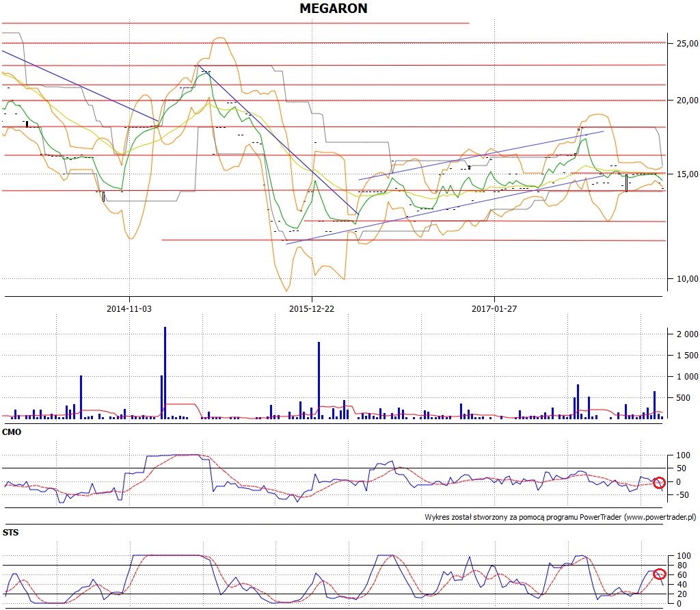700x610 pixels.
Task: Click the PowerTrader credit text
Action: click(561, 517)
